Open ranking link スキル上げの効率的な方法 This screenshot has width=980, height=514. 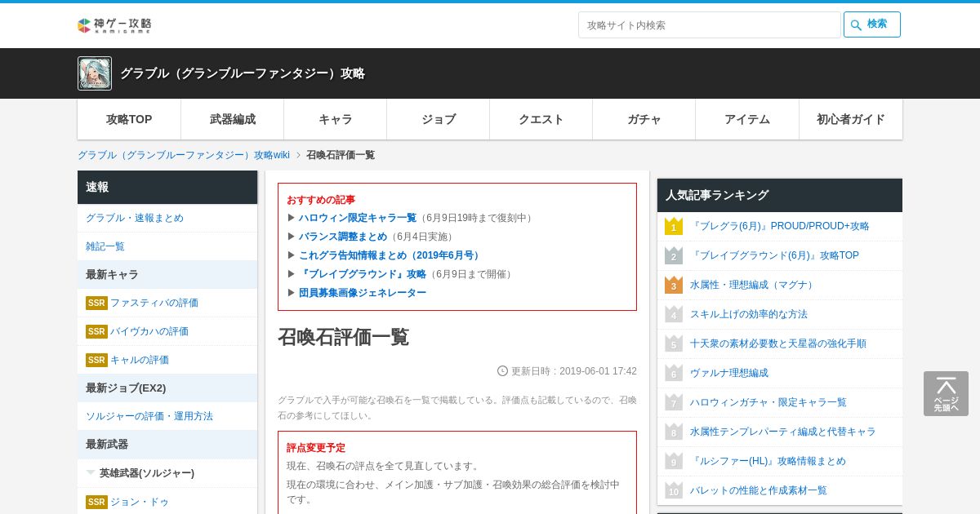pos(749,314)
